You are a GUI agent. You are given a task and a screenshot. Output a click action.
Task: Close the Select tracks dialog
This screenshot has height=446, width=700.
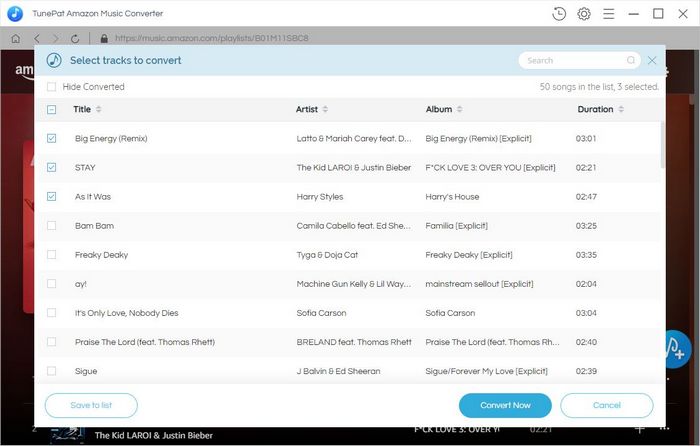coord(652,60)
